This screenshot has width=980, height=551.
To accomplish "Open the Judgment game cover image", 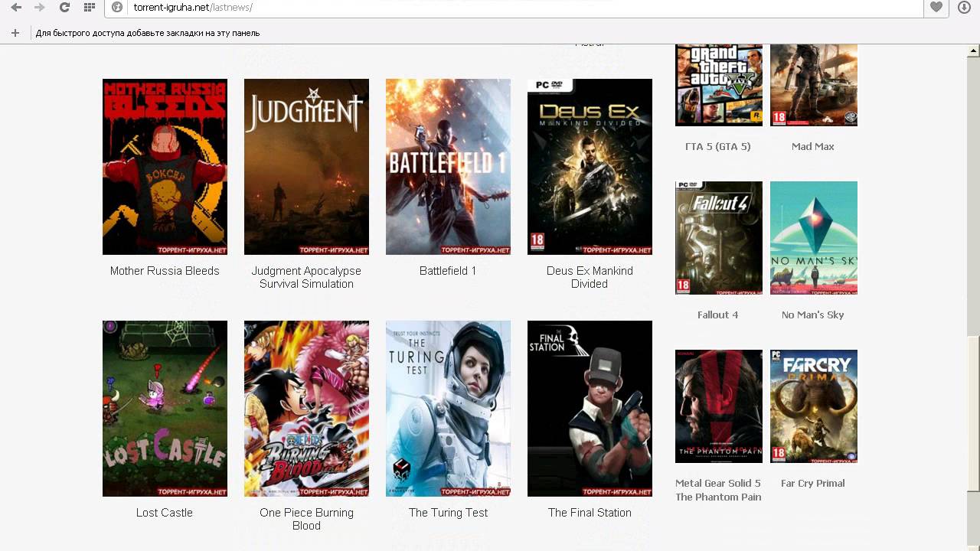I will click(306, 167).
